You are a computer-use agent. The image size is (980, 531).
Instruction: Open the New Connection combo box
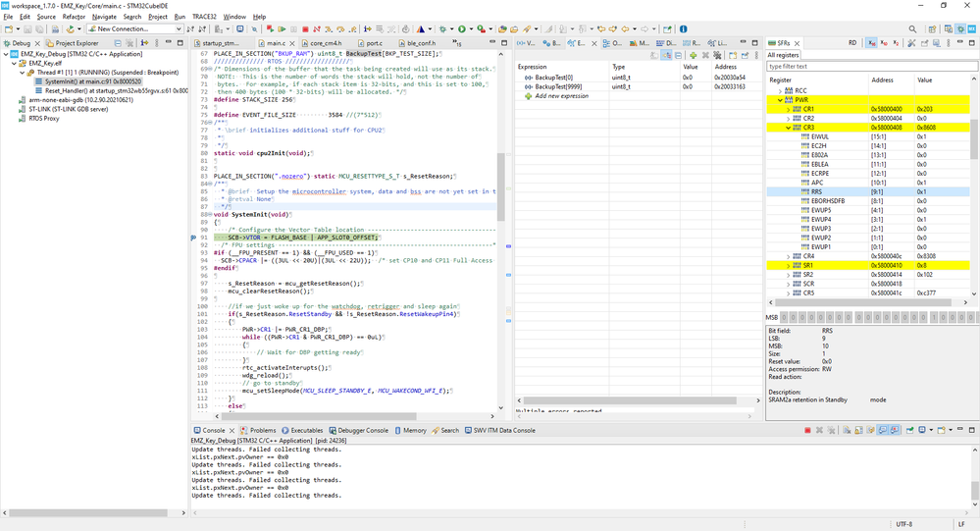[x=134, y=28]
